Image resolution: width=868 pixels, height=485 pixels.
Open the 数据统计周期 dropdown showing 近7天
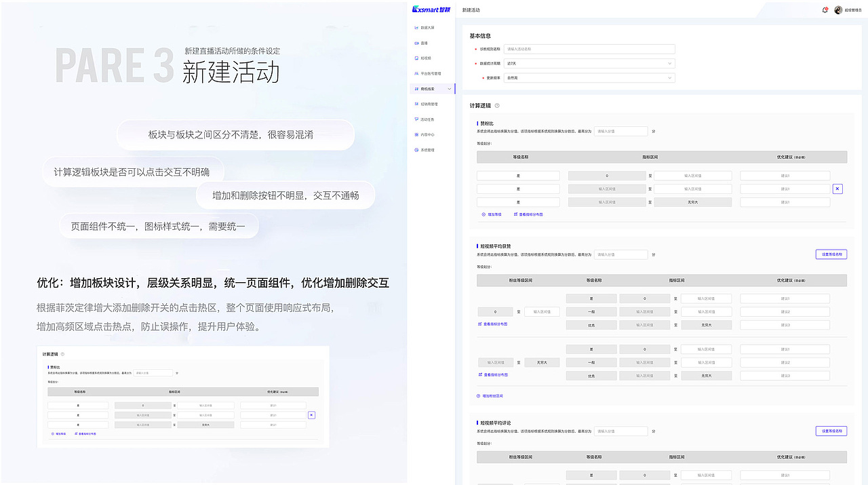[589, 63]
